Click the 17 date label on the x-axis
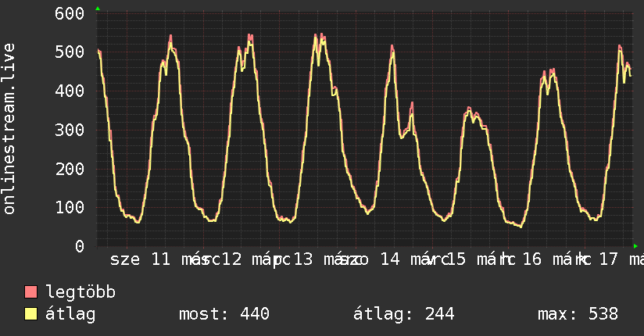The image size is (644, 336). pyautogui.click(x=608, y=259)
